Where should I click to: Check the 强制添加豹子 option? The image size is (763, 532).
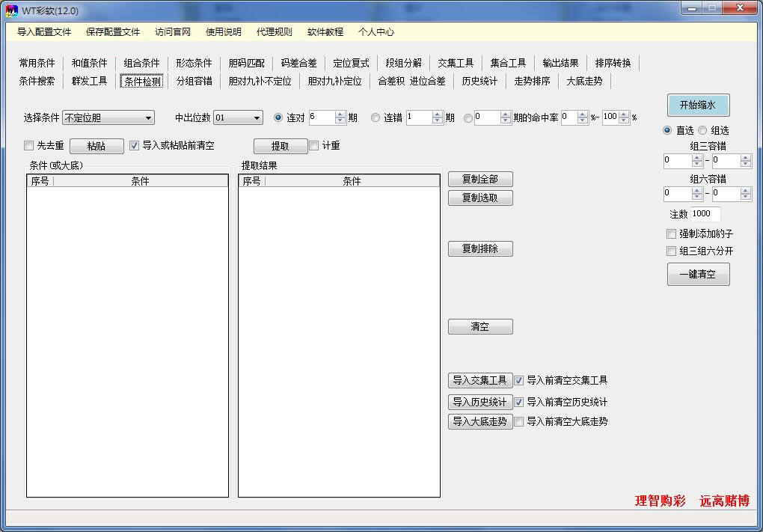tap(669, 234)
